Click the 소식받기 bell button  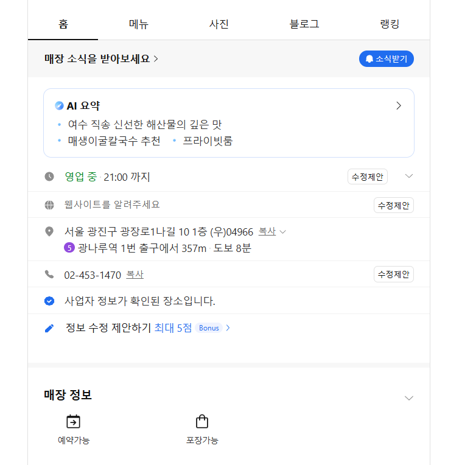pyautogui.click(x=386, y=58)
